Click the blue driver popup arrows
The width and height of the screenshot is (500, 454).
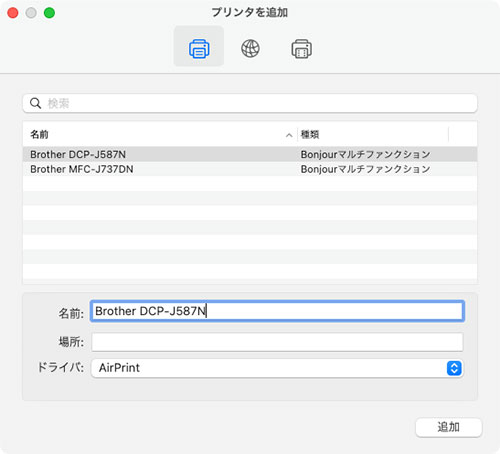(454, 368)
